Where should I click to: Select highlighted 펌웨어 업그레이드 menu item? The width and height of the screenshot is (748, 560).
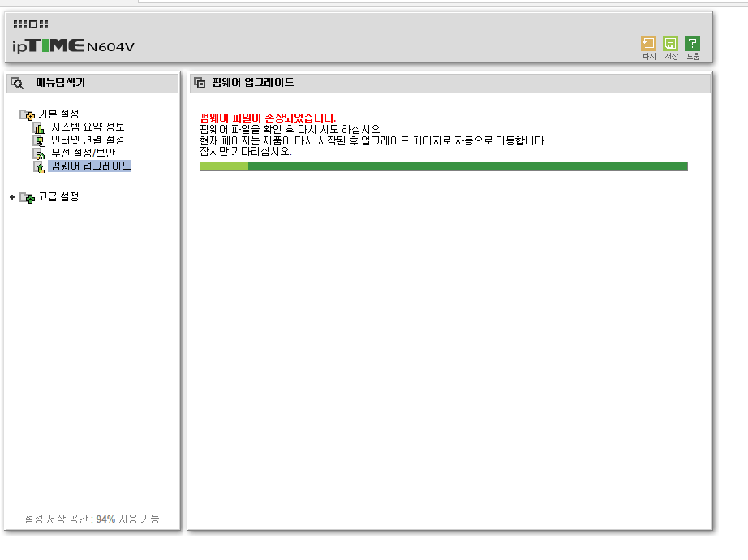(90, 166)
